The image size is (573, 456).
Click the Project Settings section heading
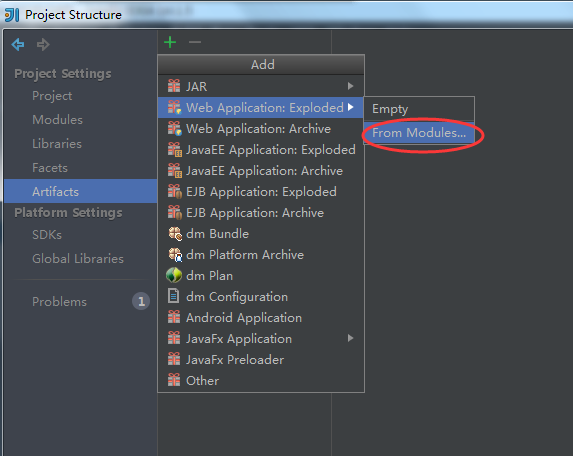tap(63, 73)
